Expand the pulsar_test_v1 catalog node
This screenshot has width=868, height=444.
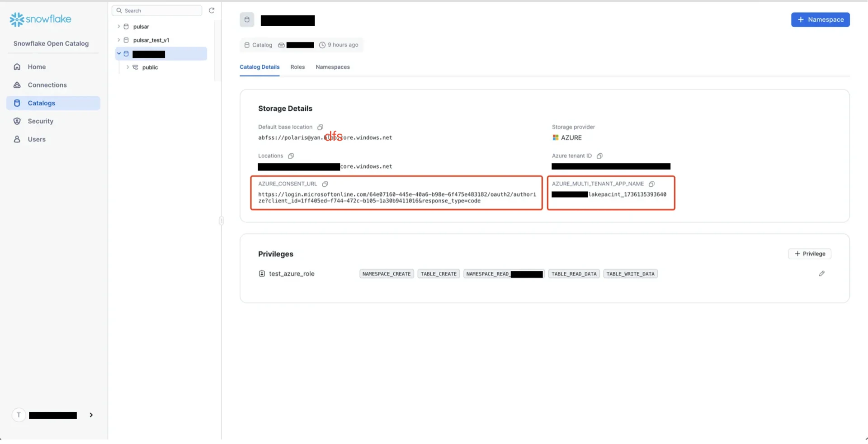[118, 40]
